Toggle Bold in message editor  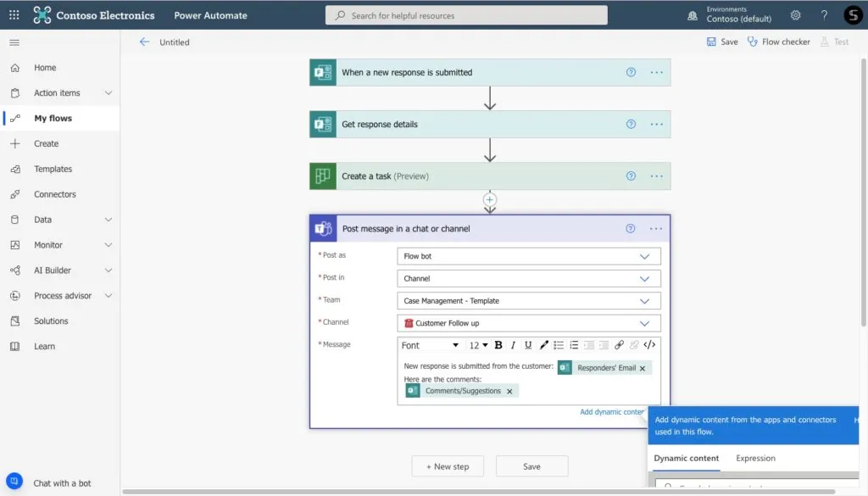point(498,345)
